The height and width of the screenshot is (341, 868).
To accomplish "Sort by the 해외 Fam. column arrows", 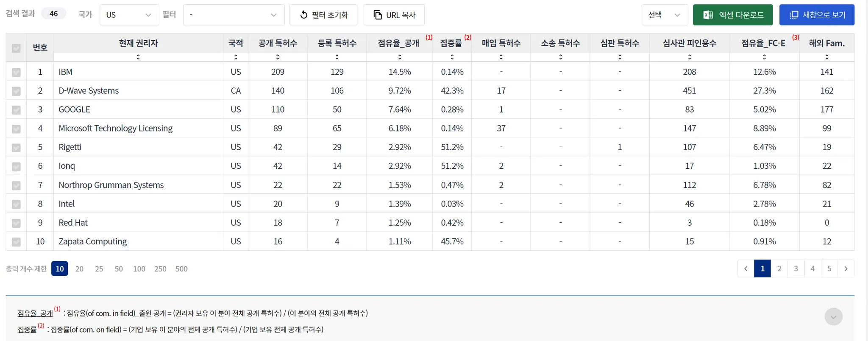I will coord(827,57).
